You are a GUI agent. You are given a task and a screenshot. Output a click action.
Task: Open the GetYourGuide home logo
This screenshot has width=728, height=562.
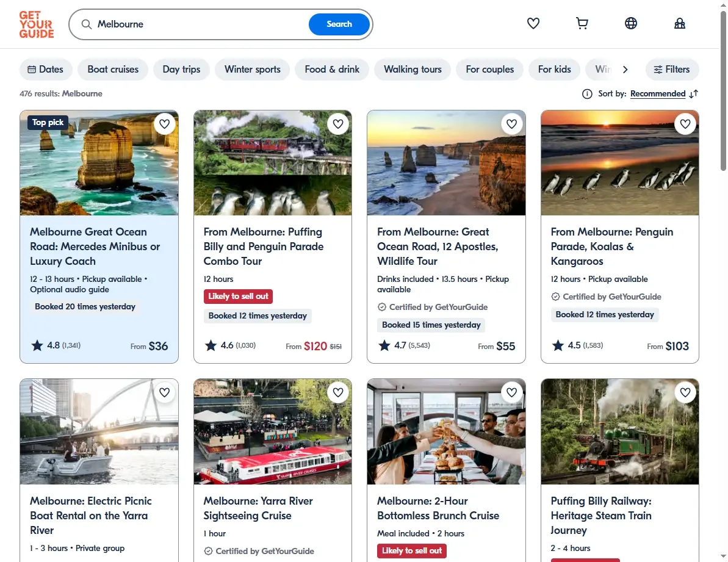tap(36, 24)
